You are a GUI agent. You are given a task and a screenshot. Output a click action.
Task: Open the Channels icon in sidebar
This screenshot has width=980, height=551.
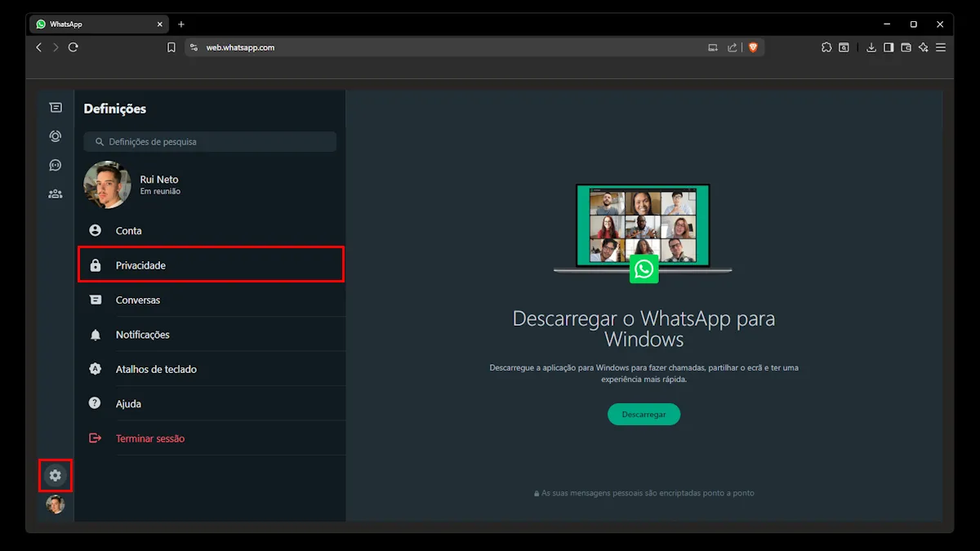tap(56, 165)
